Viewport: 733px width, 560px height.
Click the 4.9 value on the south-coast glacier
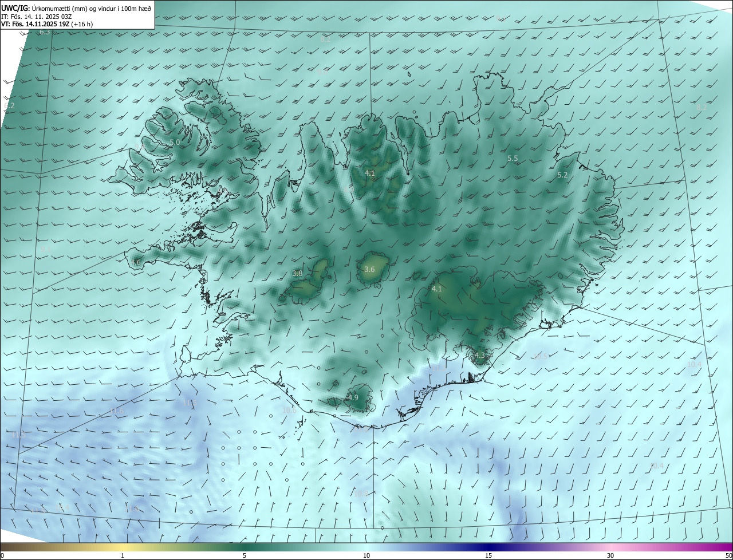(353, 397)
